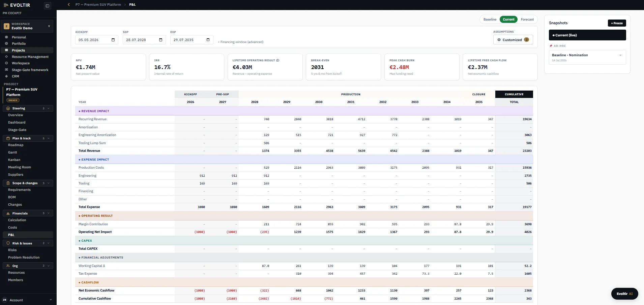This screenshot has height=305, width=644.
Task: Click the Workspace nav icon
Action: [x=6, y=63]
